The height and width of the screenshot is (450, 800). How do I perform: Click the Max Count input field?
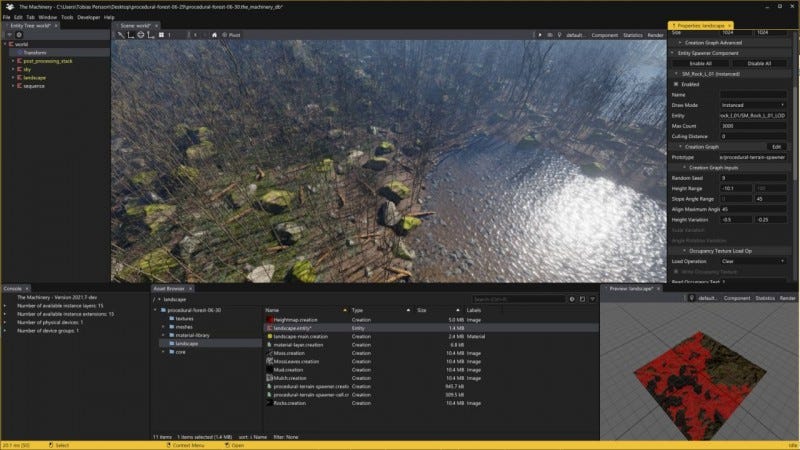pyautogui.click(x=753, y=126)
